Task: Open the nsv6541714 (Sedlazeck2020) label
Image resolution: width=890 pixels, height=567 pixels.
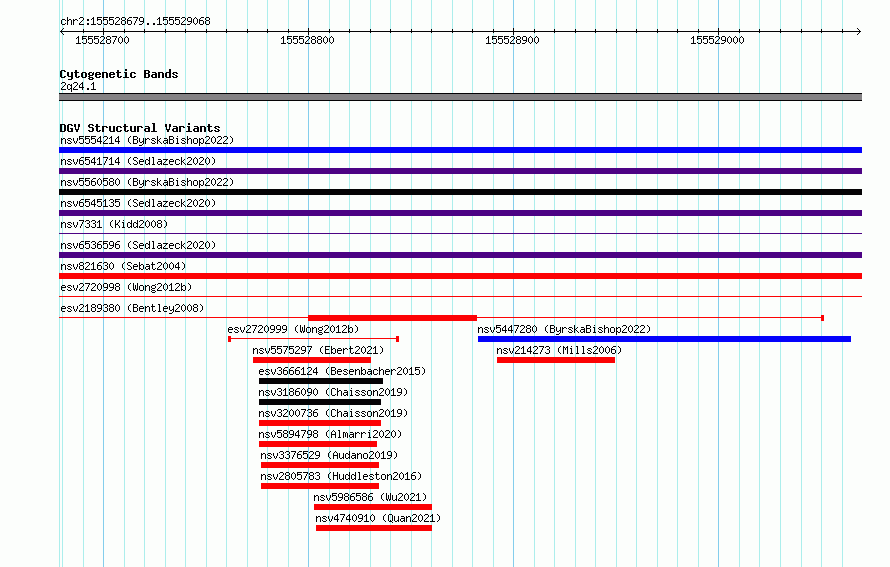Action: [x=138, y=161]
